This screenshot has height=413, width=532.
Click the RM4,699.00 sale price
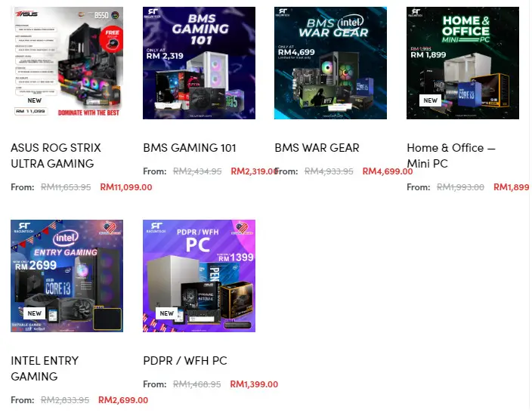388,171
